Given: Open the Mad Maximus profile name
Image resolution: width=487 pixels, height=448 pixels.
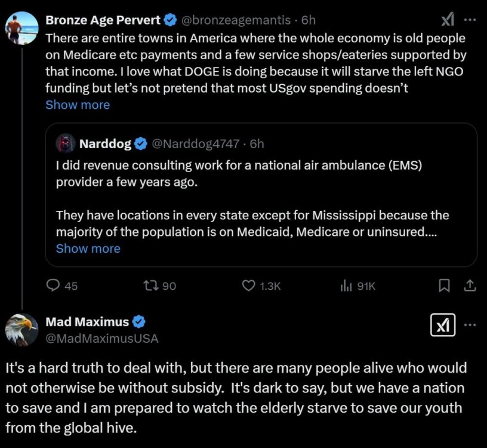Looking at the screenshot, I should coord(87,322).
